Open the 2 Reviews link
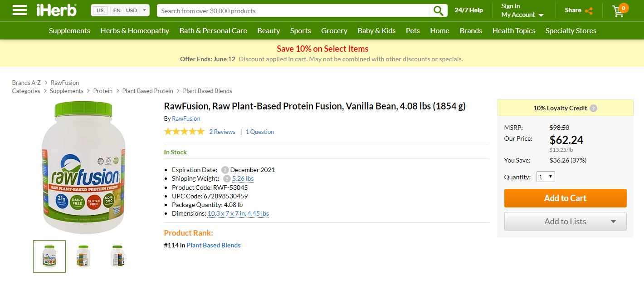Image resolution: width=644 pixels, height=286 pixels. (x=222, y=132)
